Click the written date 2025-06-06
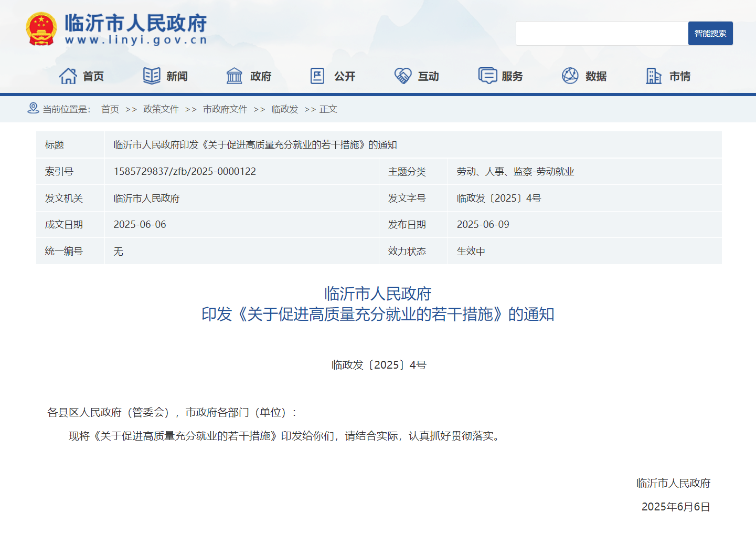The image size is (756, 533). [x=140, y=224]
